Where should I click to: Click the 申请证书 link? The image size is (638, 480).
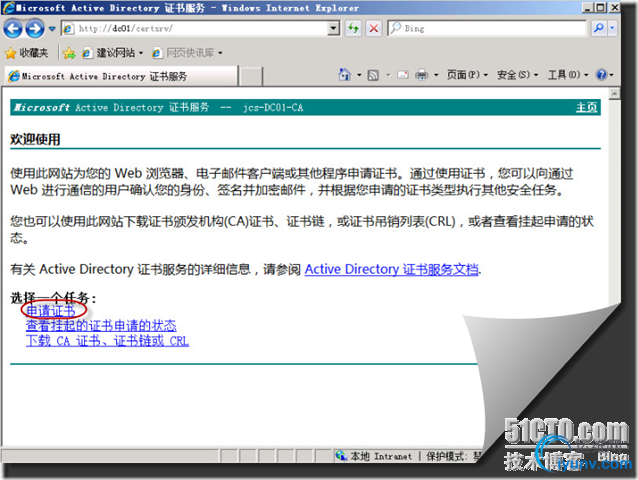(x=50, y=311)
